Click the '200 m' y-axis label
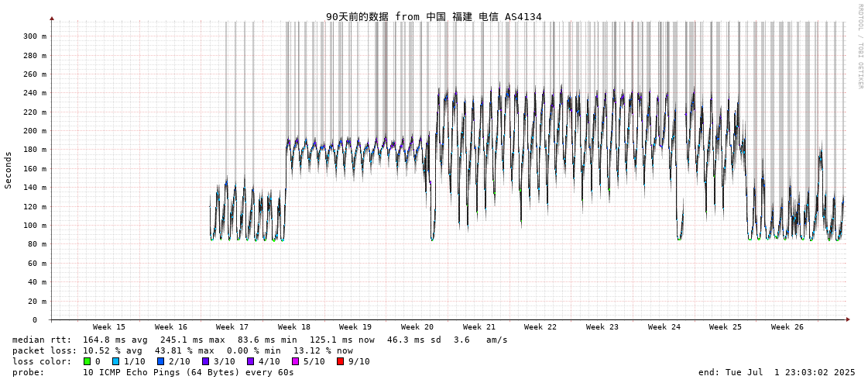Viewport: 868px width, 383px height. click(x=34, y=131)
